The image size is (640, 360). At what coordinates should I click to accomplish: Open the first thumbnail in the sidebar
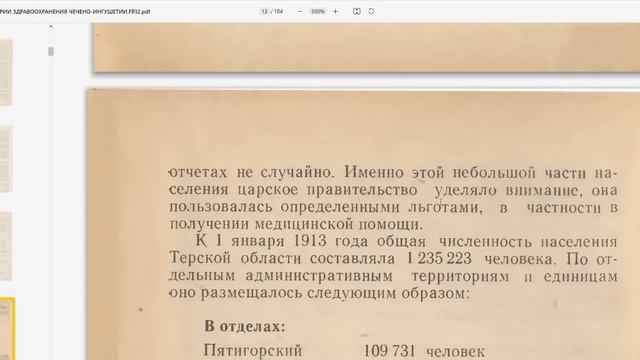click(x=6, y=73)
